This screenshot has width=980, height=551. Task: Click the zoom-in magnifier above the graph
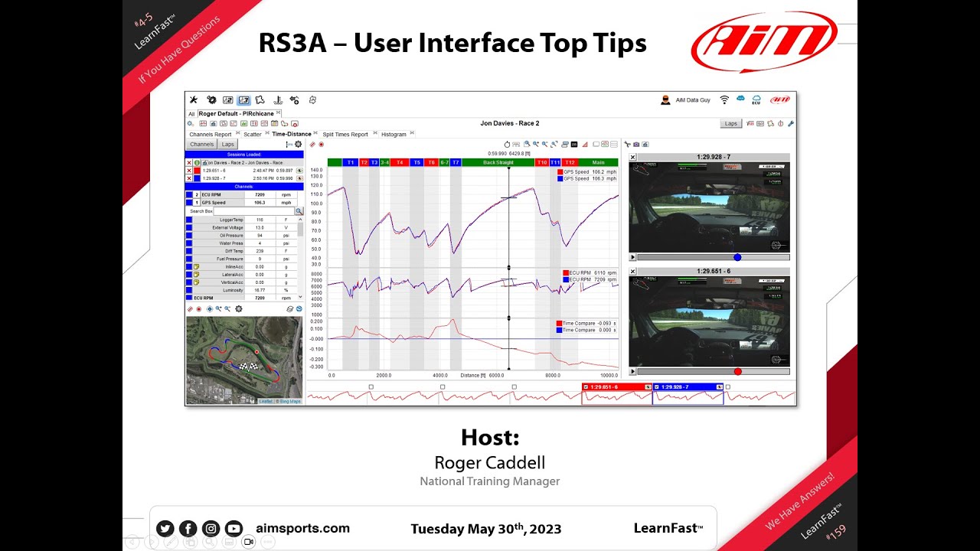coord(536,144)
